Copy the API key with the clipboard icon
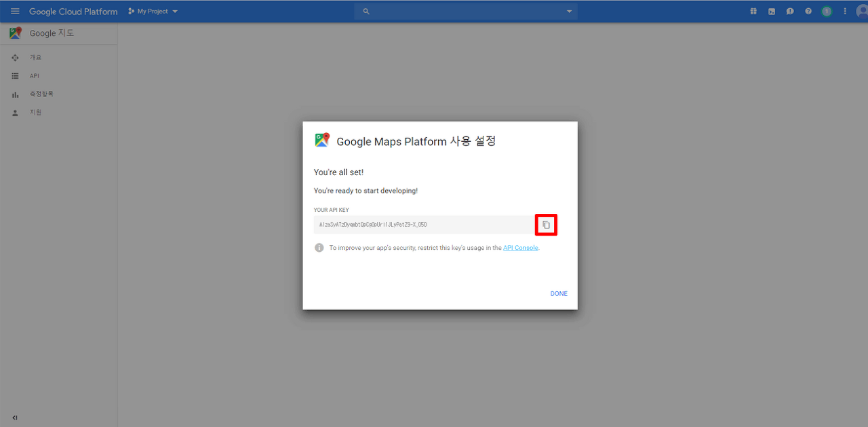Screen dimensions: 868x427 546,225
